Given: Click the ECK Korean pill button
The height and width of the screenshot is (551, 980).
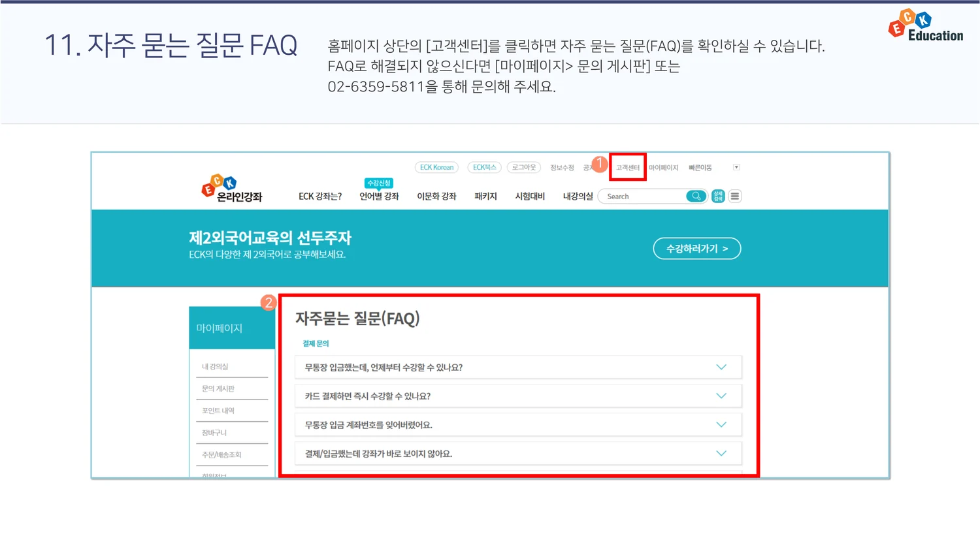Looking at the screenshot, I should click(x=436, y=167).
